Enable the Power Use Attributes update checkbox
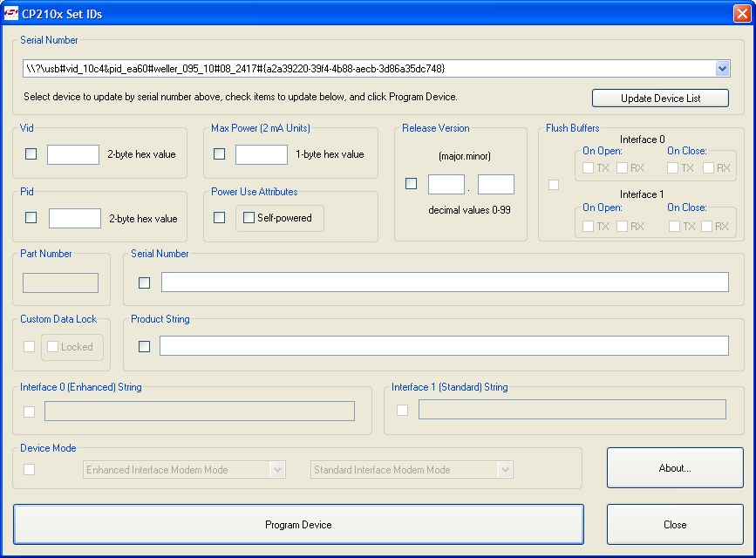The image size is (756, 558). (x=220, y=217)
